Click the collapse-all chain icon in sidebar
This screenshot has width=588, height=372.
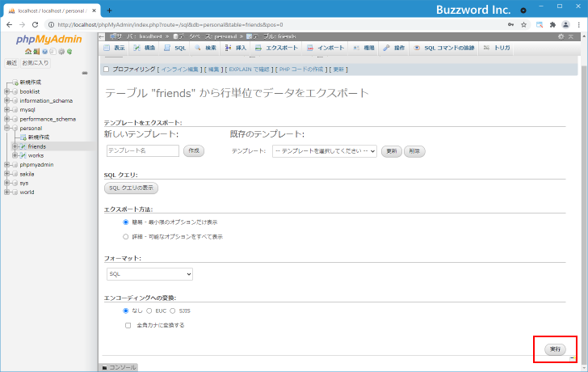[85, 73]
